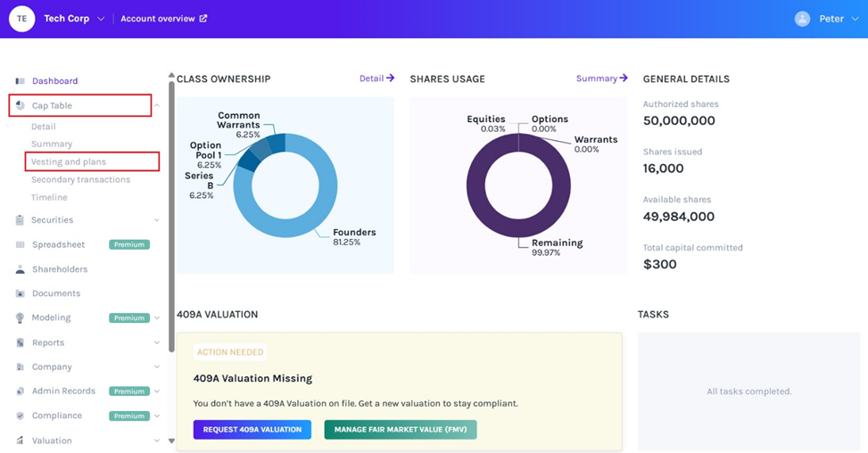Click the $300 total capital committed value
The image size is (868, 453).
click(660, 264)
